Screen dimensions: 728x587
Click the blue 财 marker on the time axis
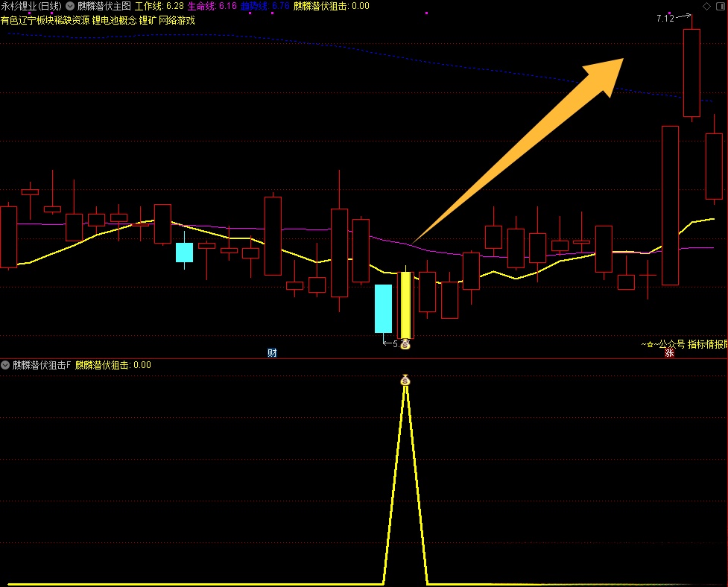point(272,352)
